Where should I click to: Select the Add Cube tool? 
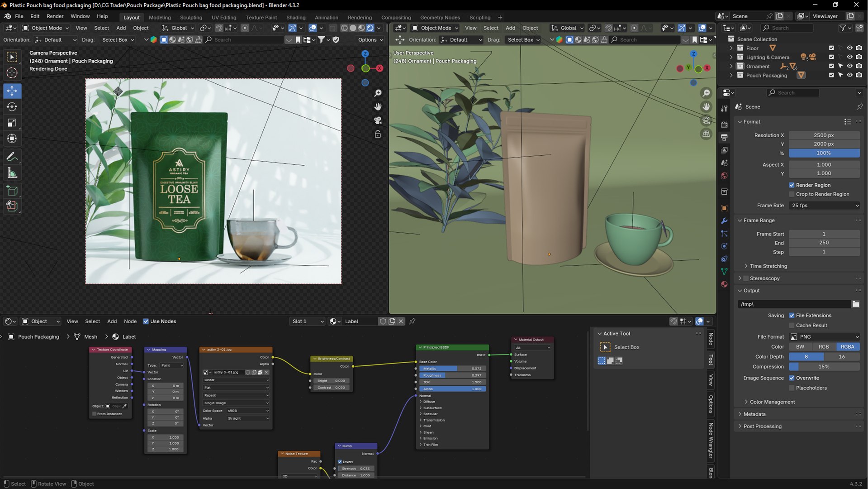click(12, 191)
